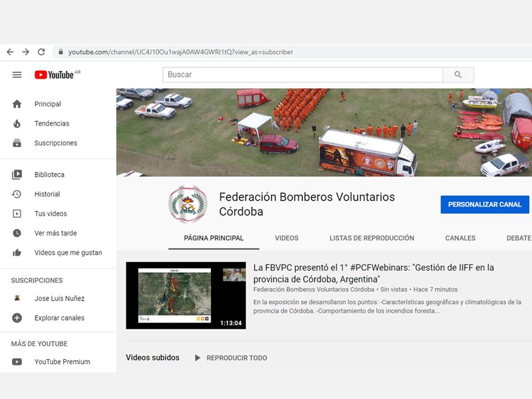Viewport: 532px width, 399px height.
Task: Click Jose Luis Nuñez avatar icon
Action: 17,298
